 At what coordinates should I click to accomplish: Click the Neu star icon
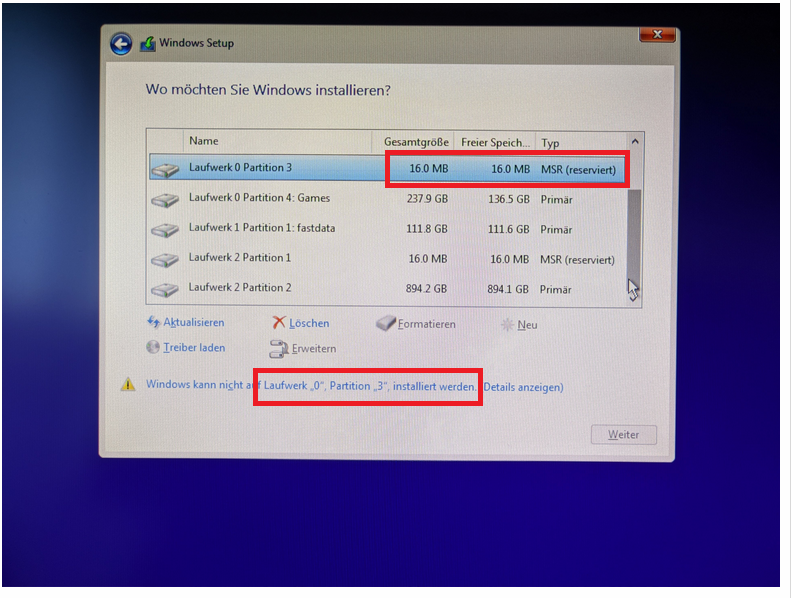coord(506,324)
